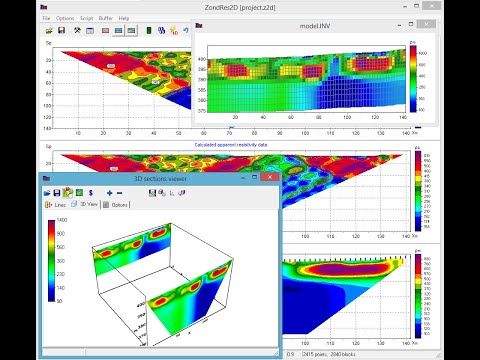
Task: Click the blue percent smoothing icon
Action: tap(161, 31)
